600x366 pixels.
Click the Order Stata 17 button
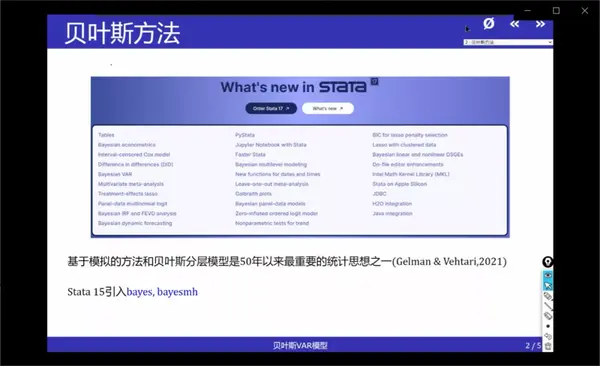click(x=271, y=108)
